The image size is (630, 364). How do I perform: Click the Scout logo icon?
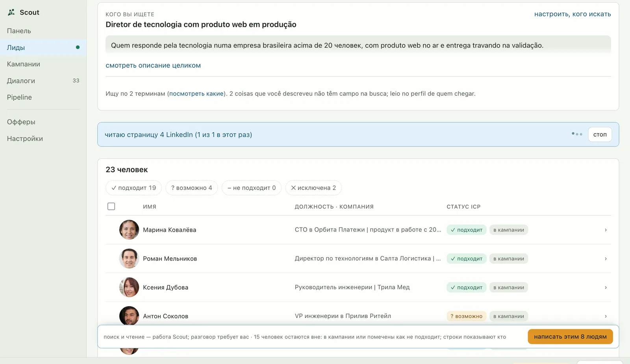coord(11,12)
